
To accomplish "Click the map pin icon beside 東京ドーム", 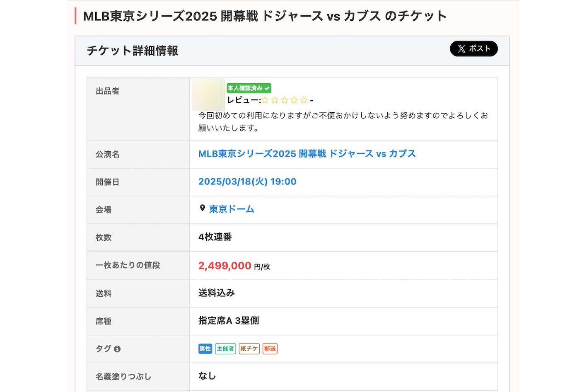I will [202, 208].
